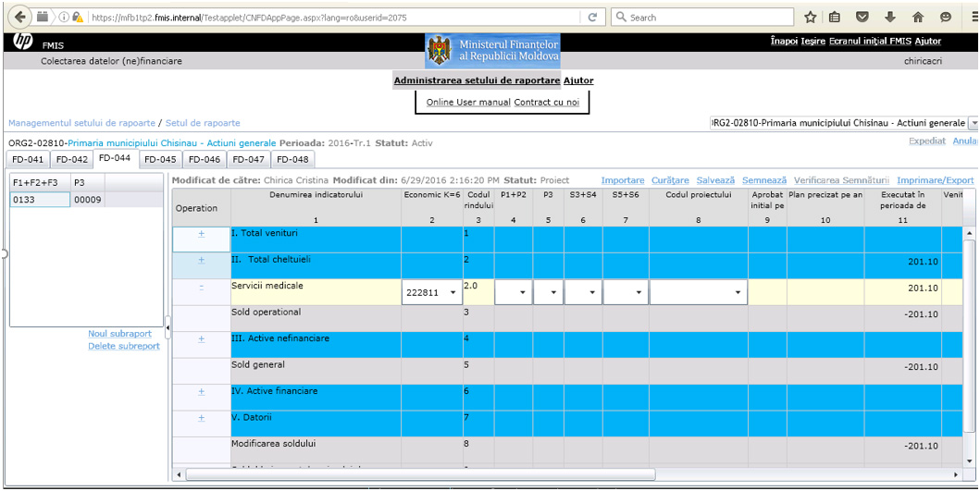Reload the page with the refresh icon
The image size is (980, 491).
pyautogui.click(x=592, y=18)
